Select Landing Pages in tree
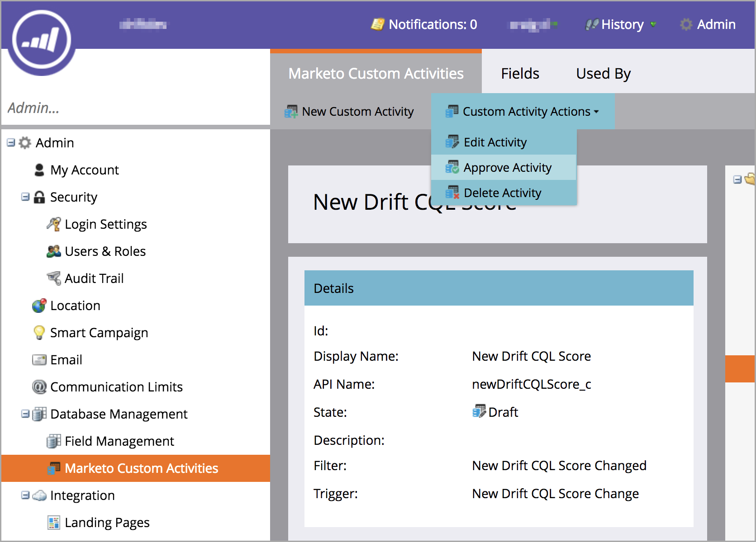756x542 pixels. [107, 523]
